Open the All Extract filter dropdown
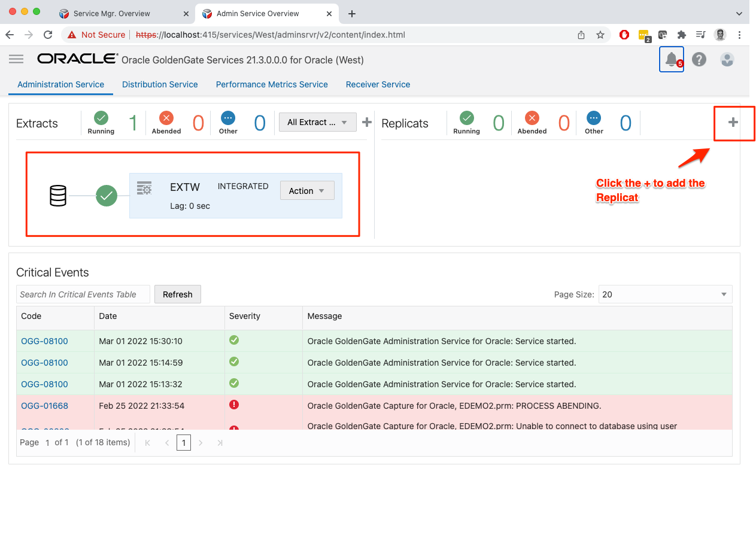 [317, 122]
